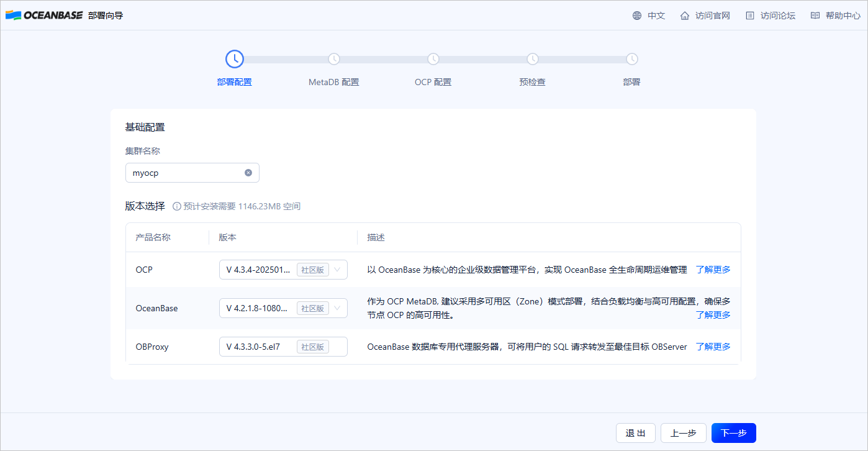
Task: Click the OBProxy product name cell
Action: 152,347
